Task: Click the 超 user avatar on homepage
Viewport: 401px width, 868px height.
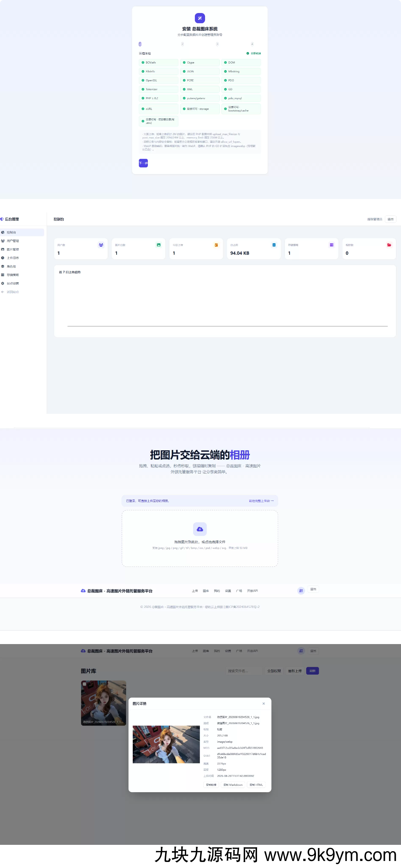Action: [x=301, y=591]
